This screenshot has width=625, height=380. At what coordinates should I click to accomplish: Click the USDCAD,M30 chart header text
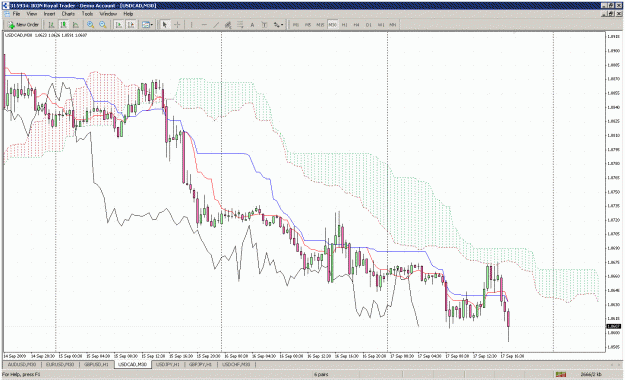point(46,35)
